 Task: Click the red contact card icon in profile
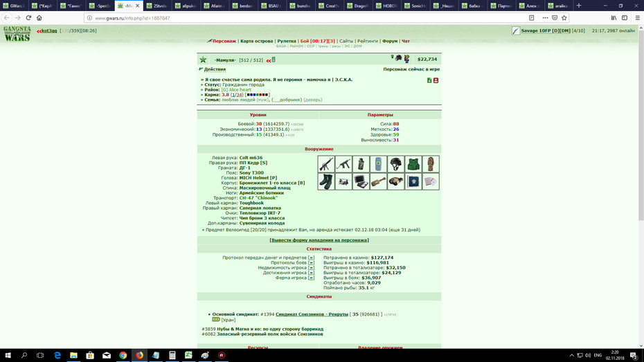pyautogui.click(x=436, y=80)
